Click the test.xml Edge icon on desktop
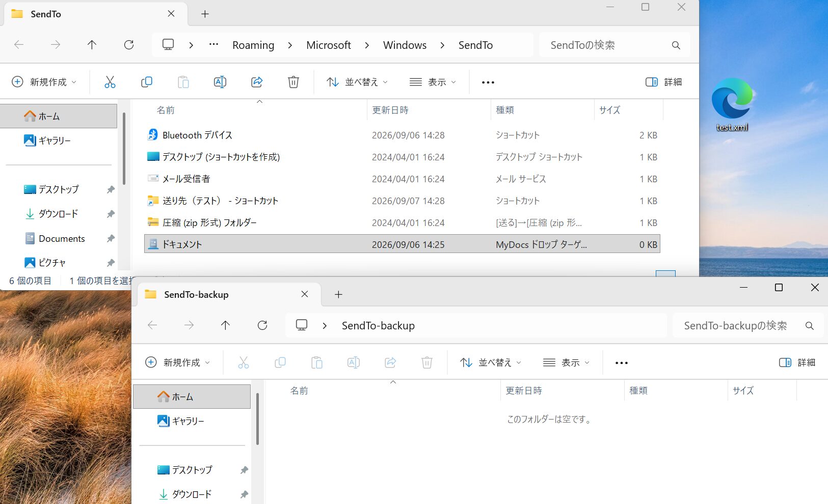 pyautogui.click(x=732, y=104)
